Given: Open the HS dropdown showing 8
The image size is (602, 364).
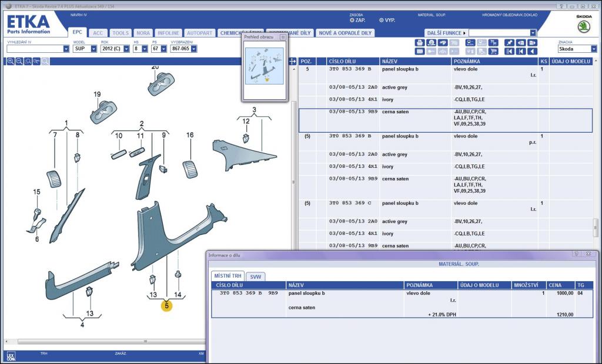Looking at the screenshot, I should pyautogui.click(x=145, y=49).
